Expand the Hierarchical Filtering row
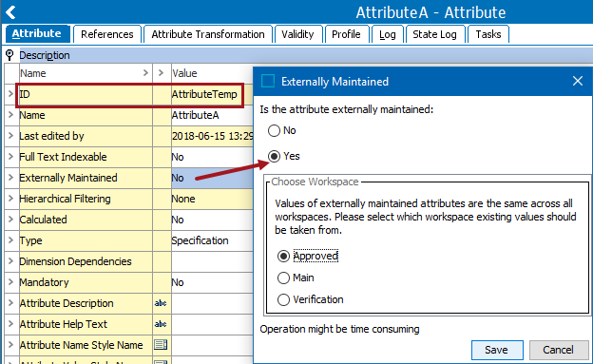 [x=11, y=199]
